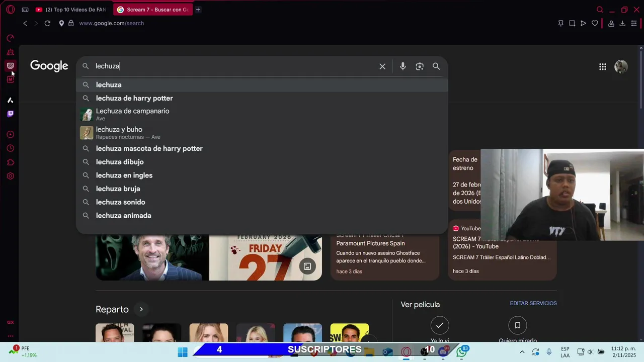Open a new tab with the plus button

(198, 10)
